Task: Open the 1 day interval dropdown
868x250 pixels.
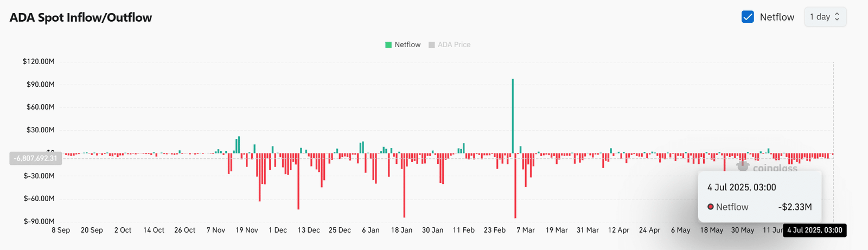Action: pos(825,17)
